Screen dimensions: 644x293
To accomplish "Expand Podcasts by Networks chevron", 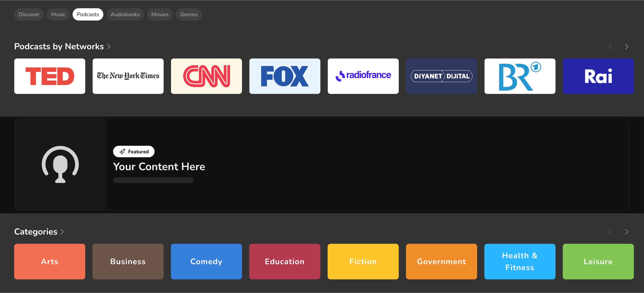I will [109, 46].
